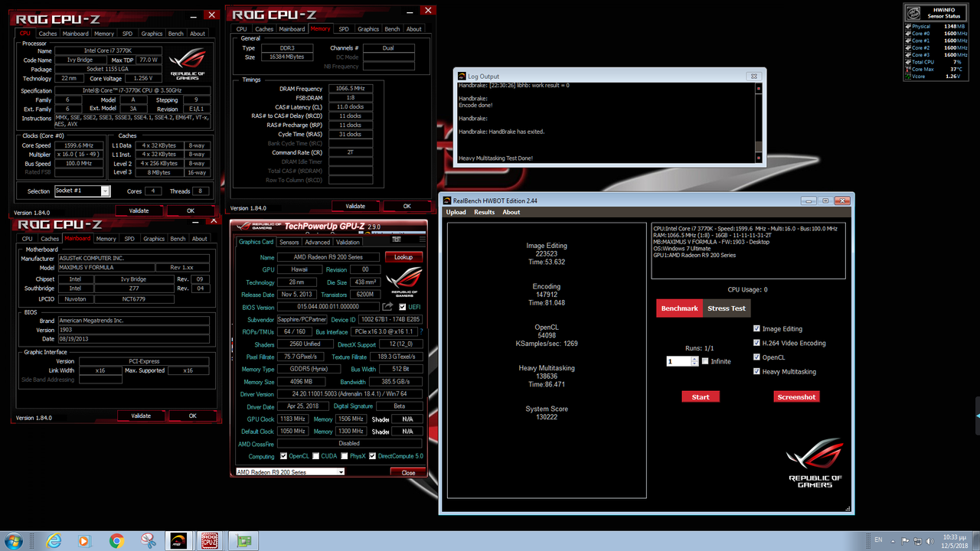Click the Runs number input field
980x551 pixels.
click(678, 361)
